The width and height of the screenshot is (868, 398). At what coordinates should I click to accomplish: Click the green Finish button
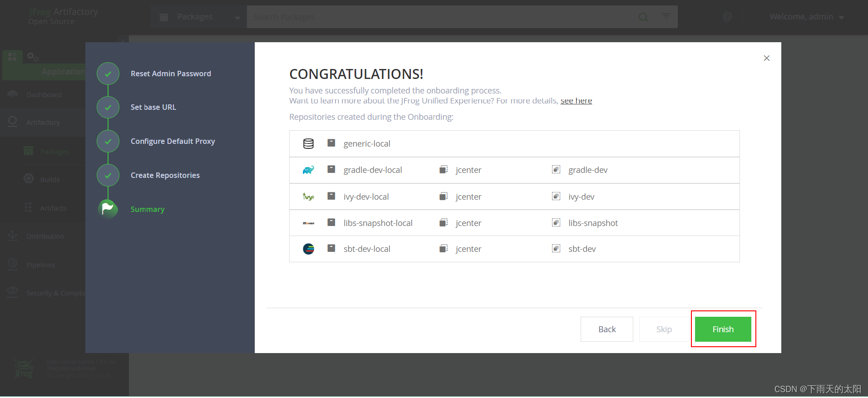pos(723,329)
